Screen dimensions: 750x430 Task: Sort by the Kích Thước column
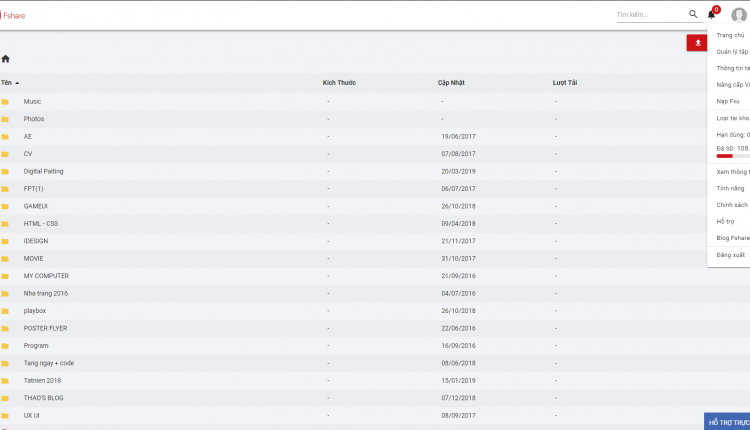[x=339, y=83]
